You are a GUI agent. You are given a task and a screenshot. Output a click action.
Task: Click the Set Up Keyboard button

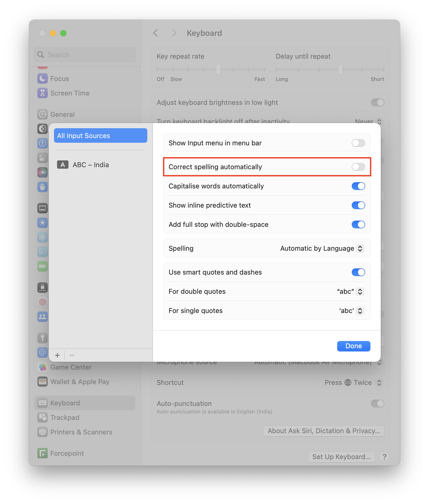pos(341,457)
